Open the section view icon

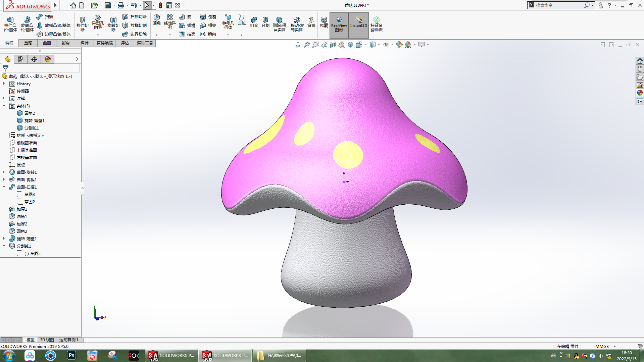[x=333, y=45]
